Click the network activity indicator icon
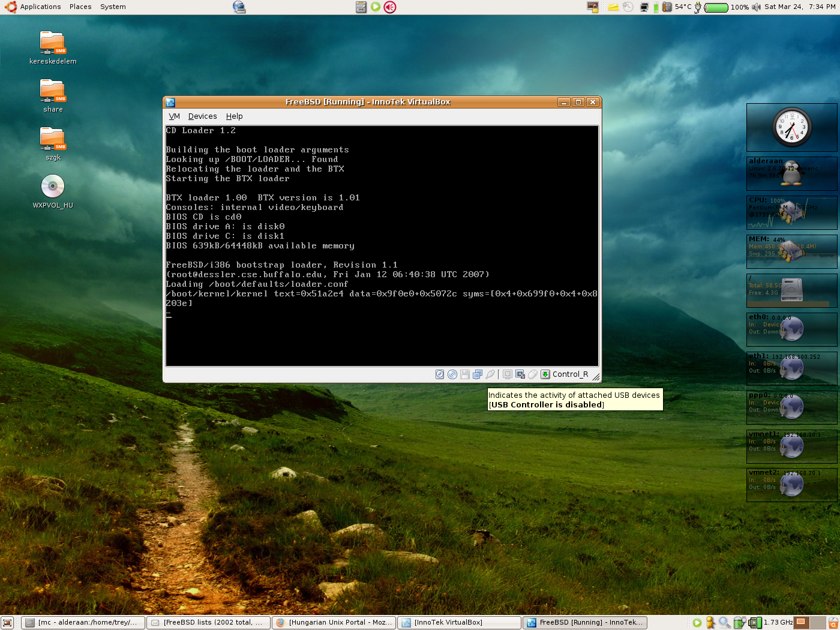 point(478,374)
